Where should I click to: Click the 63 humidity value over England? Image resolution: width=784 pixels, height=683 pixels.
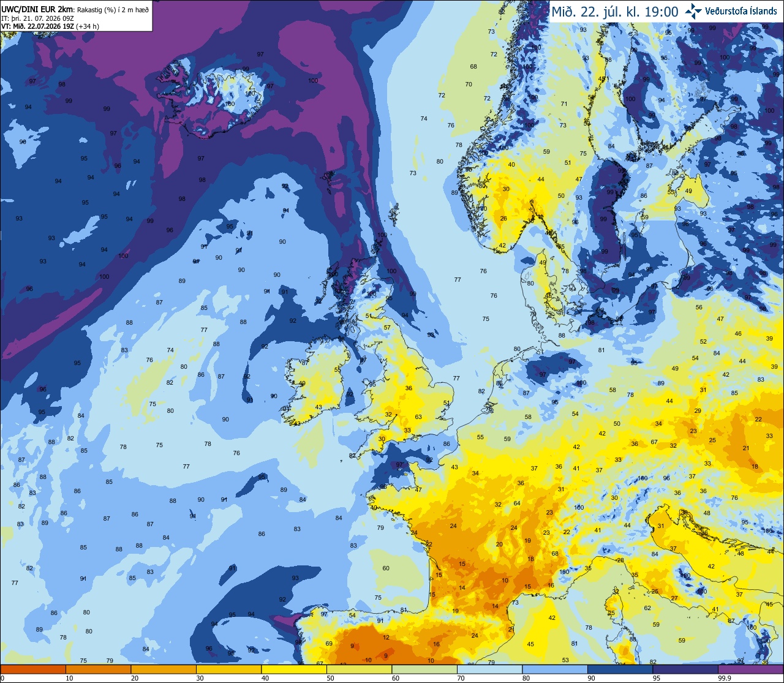(418, 417)
